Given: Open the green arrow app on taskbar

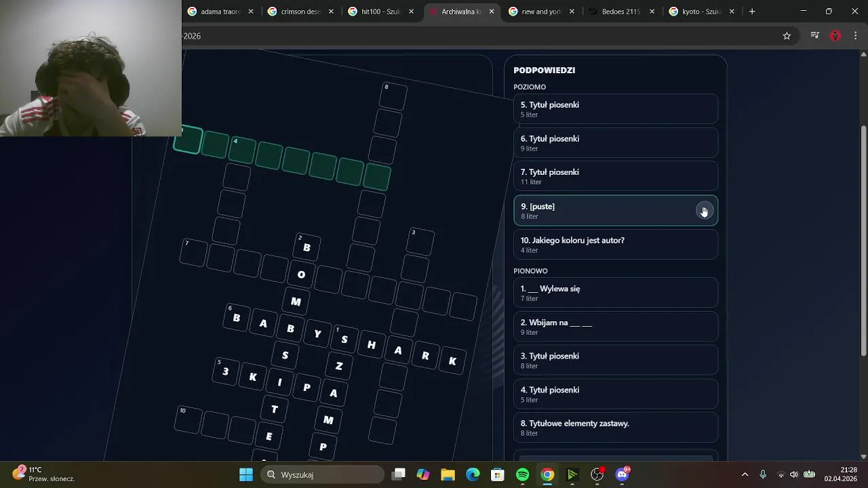Looking at the screenshot, I should point(572,474).
